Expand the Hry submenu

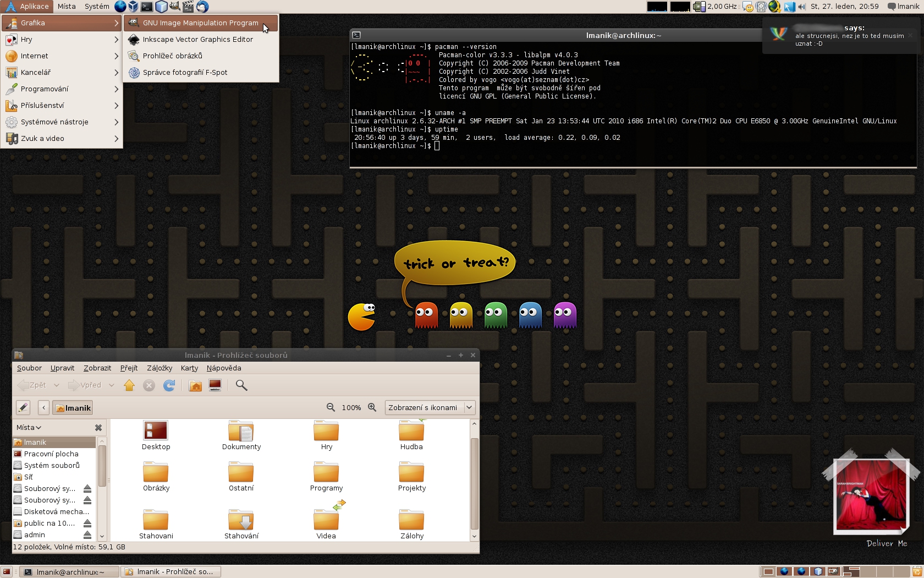point(62,40)
